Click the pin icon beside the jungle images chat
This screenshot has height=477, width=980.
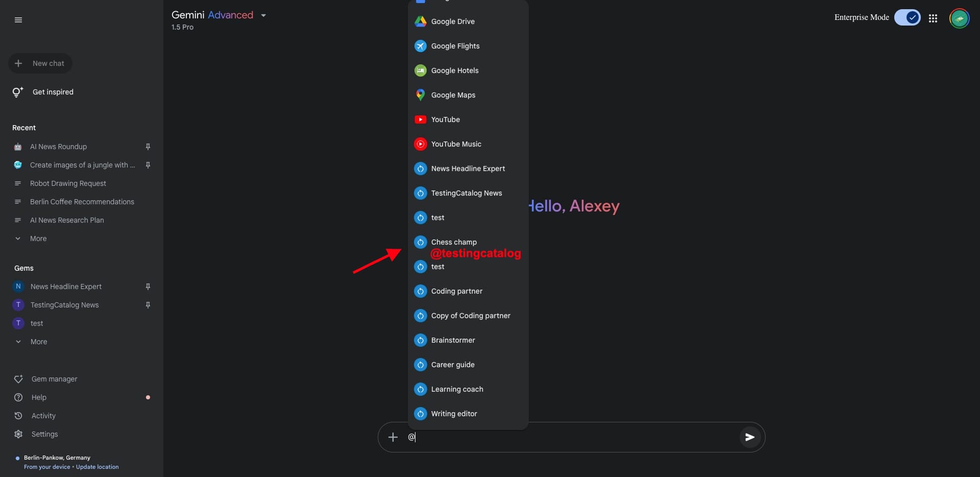click(148, 165)
